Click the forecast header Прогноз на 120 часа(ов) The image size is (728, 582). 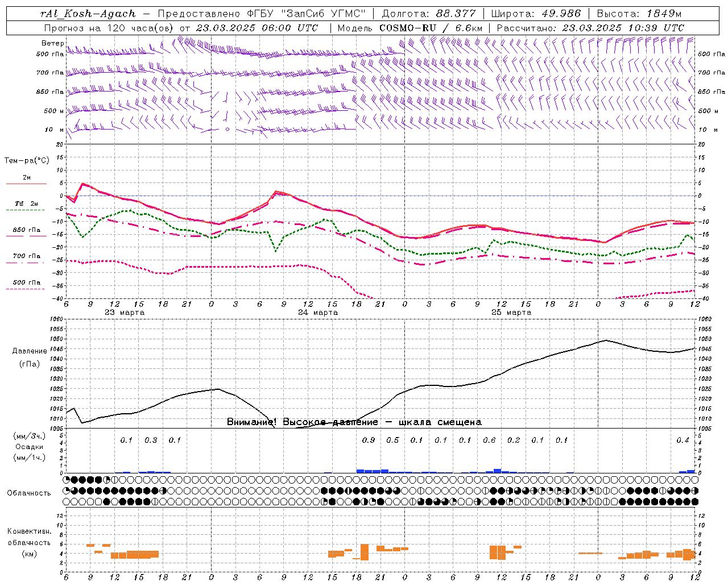coord(109,28)
